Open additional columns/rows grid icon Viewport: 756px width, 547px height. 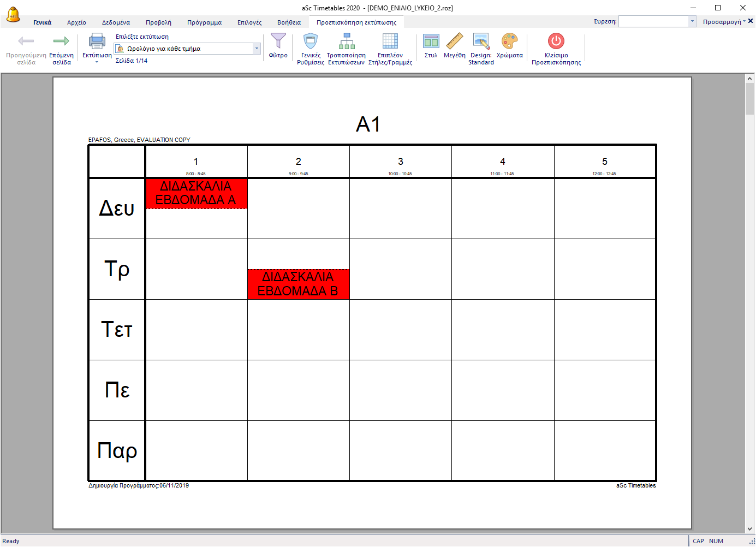390,41
